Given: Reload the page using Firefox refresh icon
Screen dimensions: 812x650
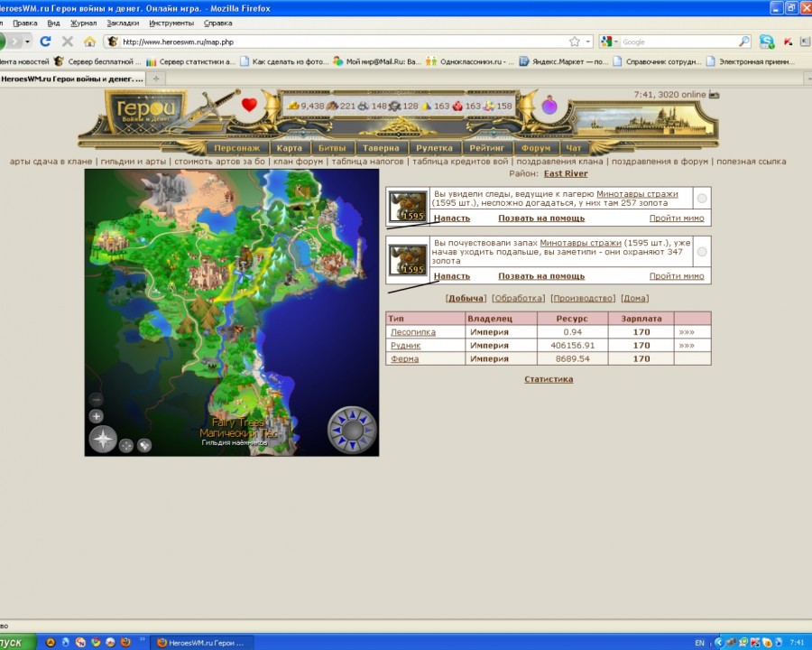Looking at the screenshot, I should click(x=45, y=42).
